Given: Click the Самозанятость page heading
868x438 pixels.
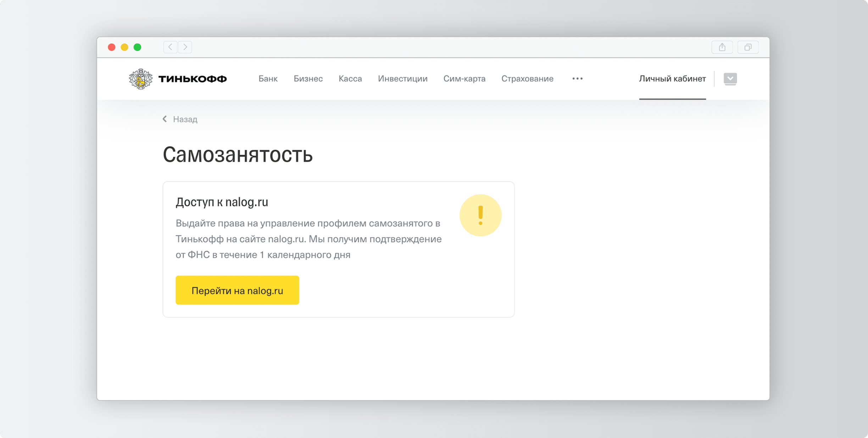Looking at the screenshot, I should point(238,155).
